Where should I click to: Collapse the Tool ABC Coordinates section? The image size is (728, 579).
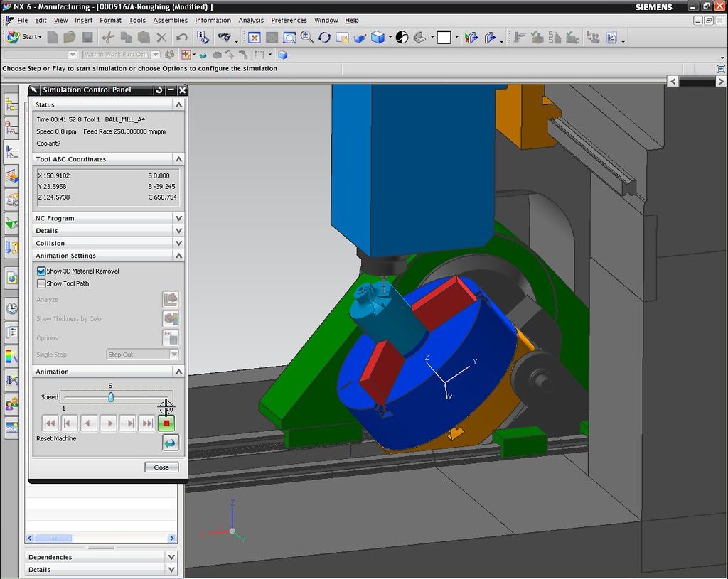point(178,159)
